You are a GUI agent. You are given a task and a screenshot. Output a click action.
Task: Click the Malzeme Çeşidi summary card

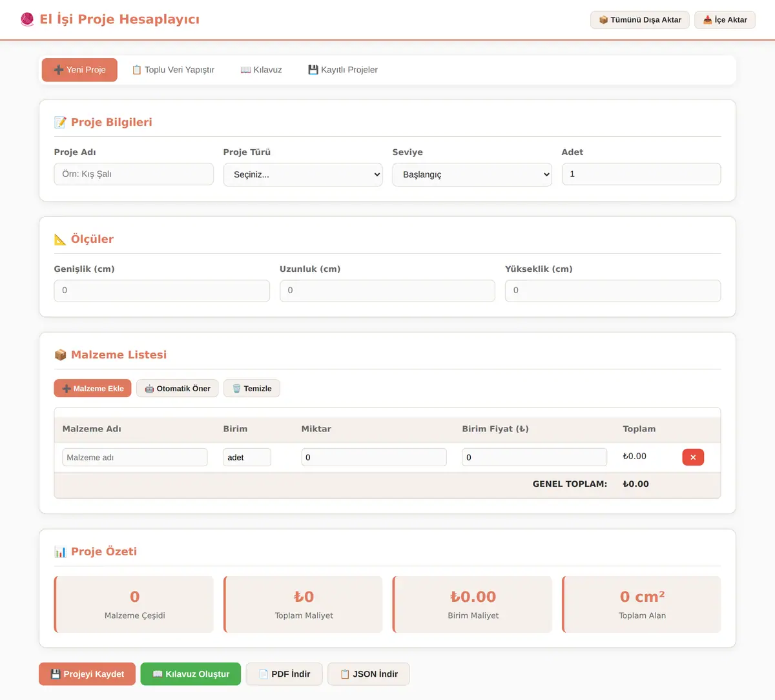[x=134, y=604]
